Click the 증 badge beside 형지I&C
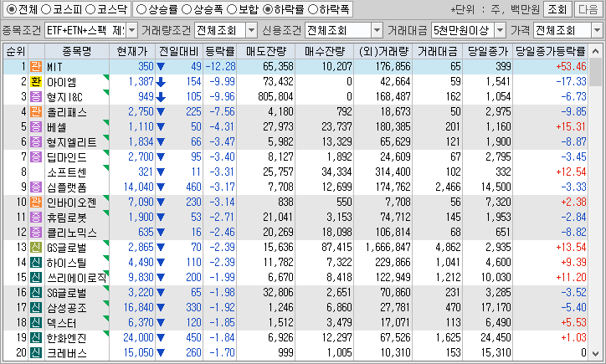Viewport: 606px width, 364px height. click(x=36, y=96)
